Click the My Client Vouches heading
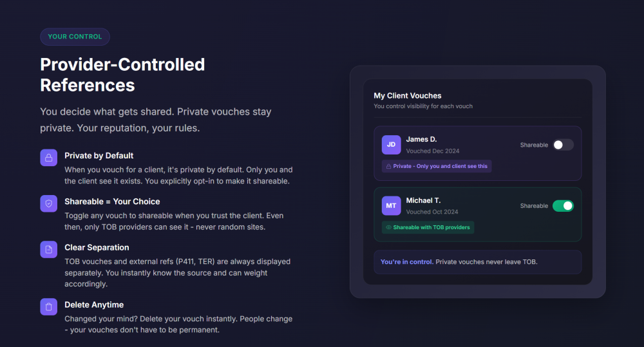The height and width of the screenshot is (347, 644). (408, 96)
